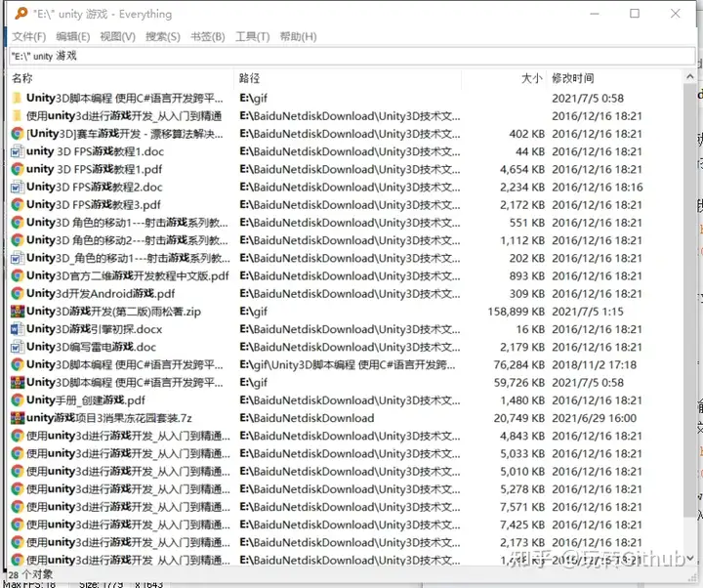Minimize the Everything window
703x588 pixels.
595,14
